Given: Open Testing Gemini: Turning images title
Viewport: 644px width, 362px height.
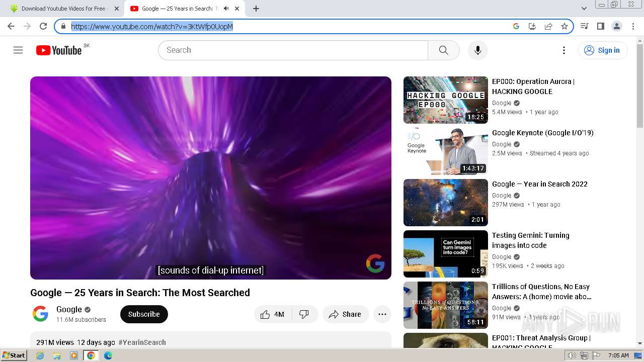Looking at the screenshot, I should point(531,240).
